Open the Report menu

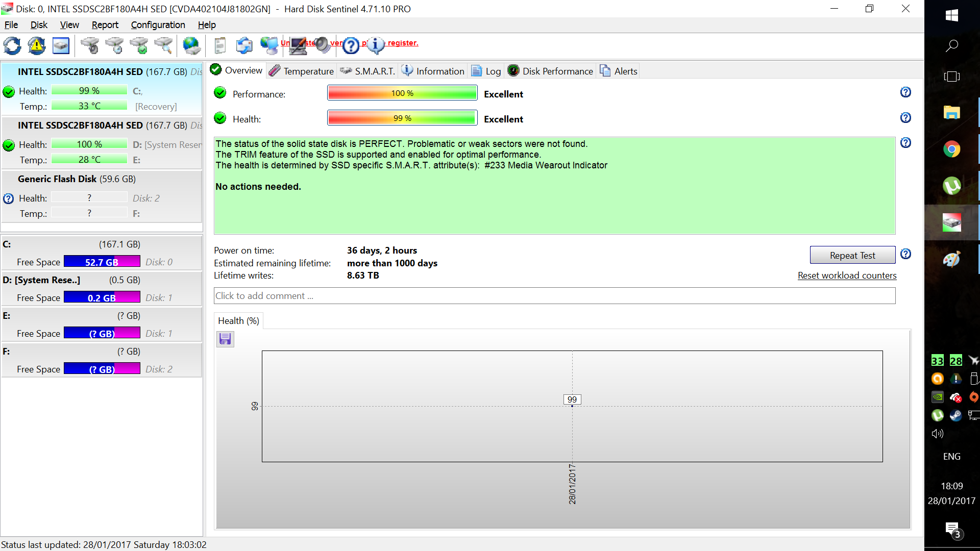(105, 25)
